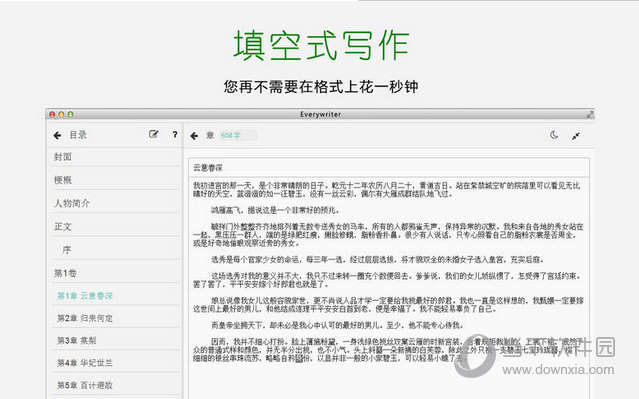
Task: Click the 658字 word count badge
Action: pyautogui.click(x=238, y=135)
